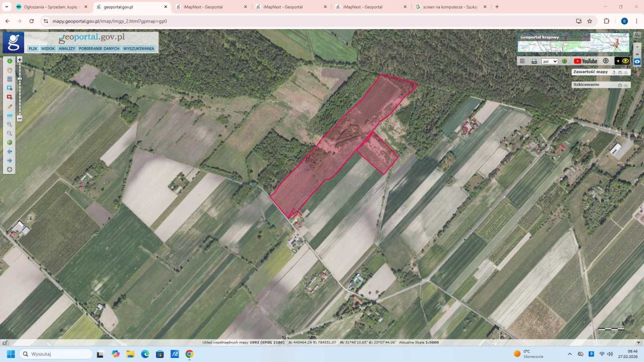Select the pencil sketch tool
This screenshot has height=362, width=644.
[x=10, y=107]
